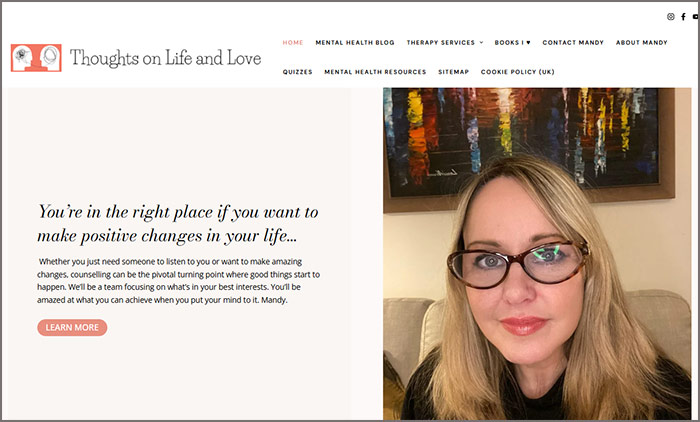Expand the Therapy Services chevron

pyautogui.click(x=481, y=42)
